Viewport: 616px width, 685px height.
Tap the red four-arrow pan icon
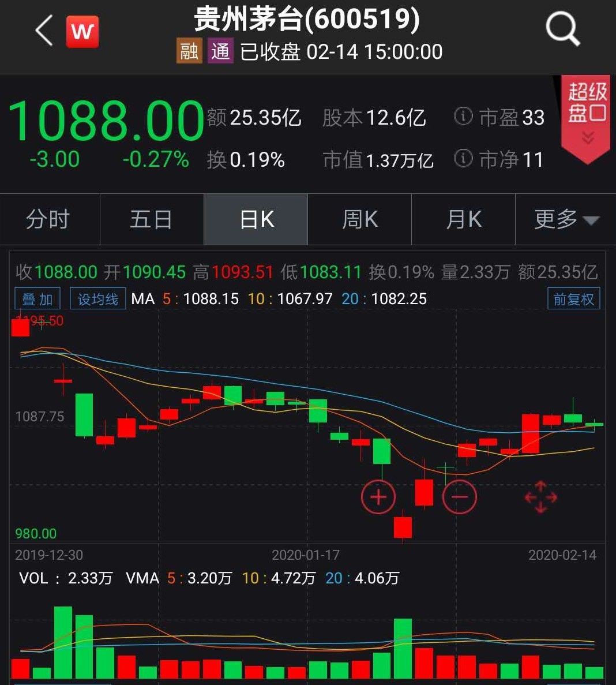click(x=540, y=497)
